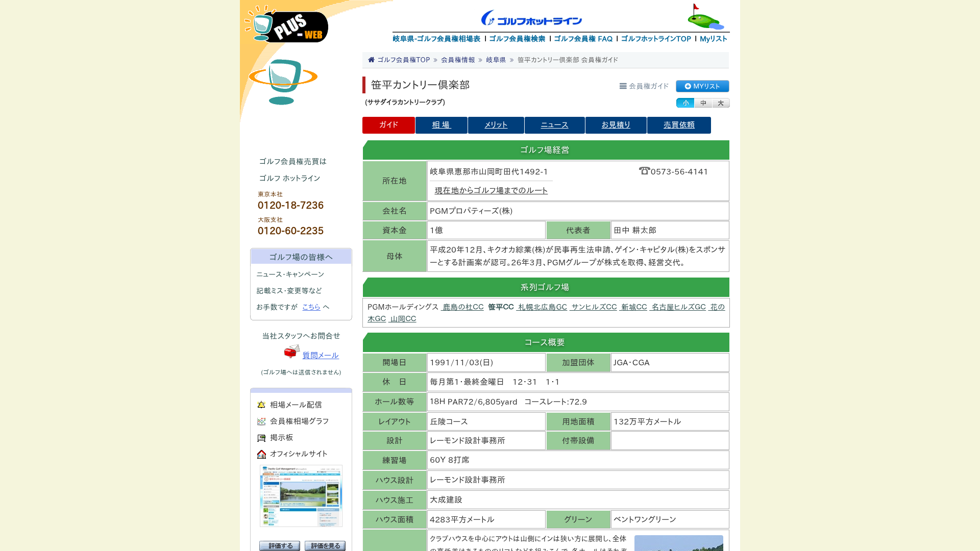Switch to the 相場 tab
This screenshot has height=551, width=980.
pyautogui.click(x=442, y=125)
